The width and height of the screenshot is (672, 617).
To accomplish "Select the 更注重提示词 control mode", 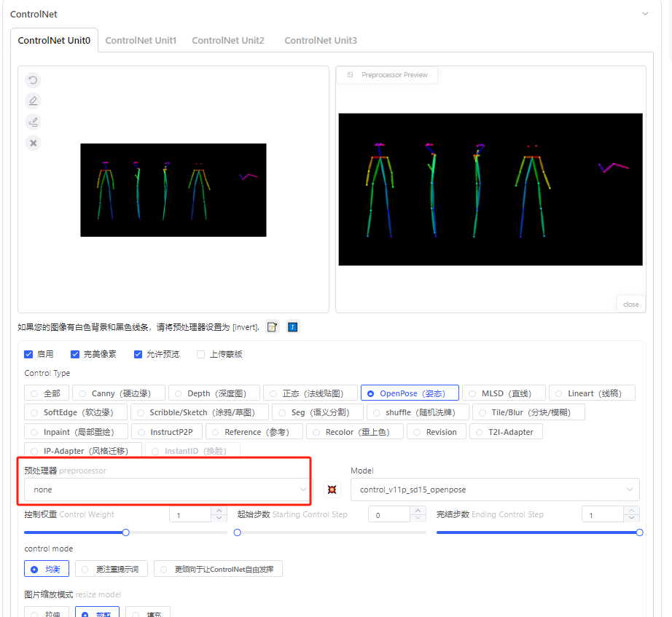I will coord(112,569).
